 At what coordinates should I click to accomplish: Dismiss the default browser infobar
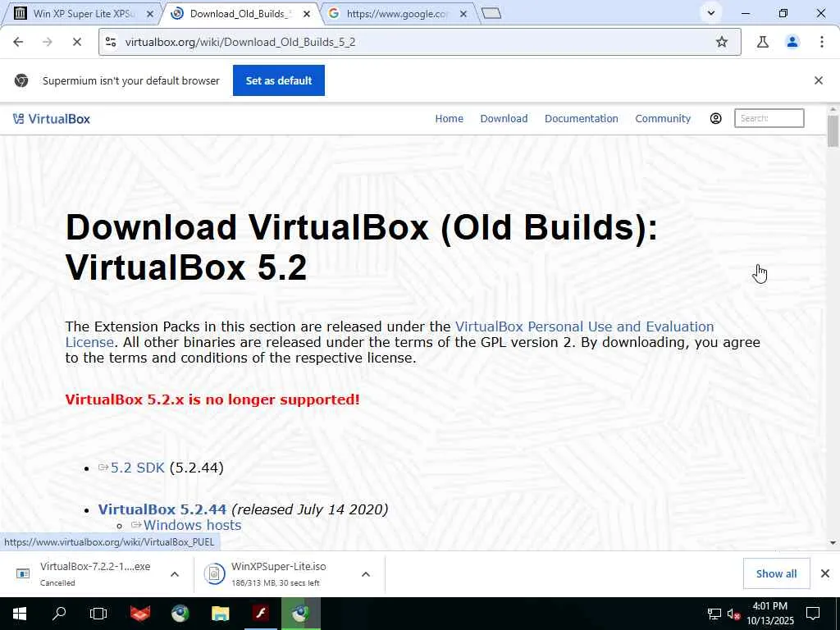tap(818, 80)
